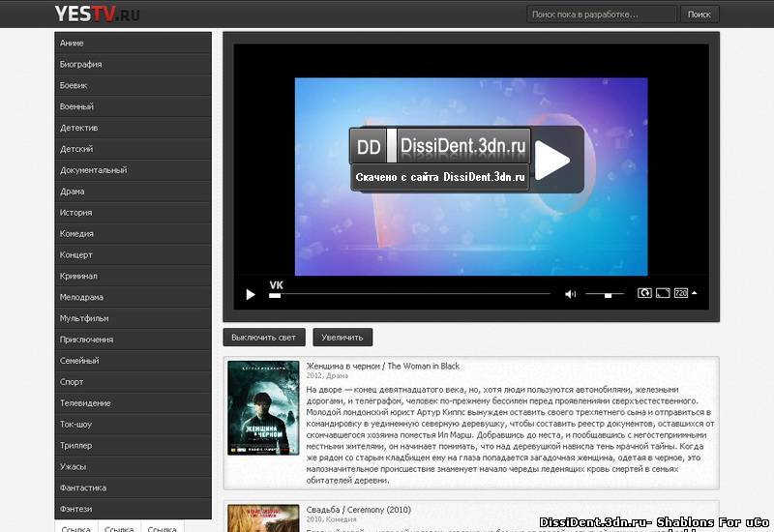The width and height of the screenshot is (774, 532).
Task: Select the Комедия category
Action: point(134,234)
